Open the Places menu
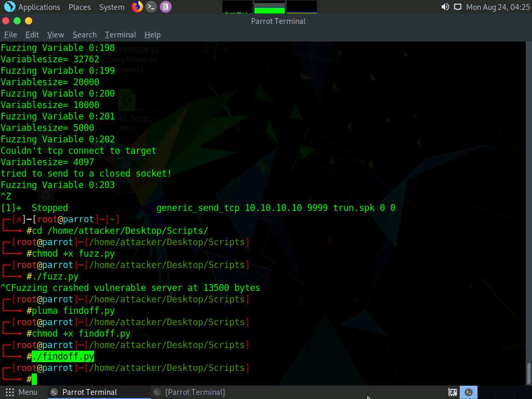 click(79, 7)
